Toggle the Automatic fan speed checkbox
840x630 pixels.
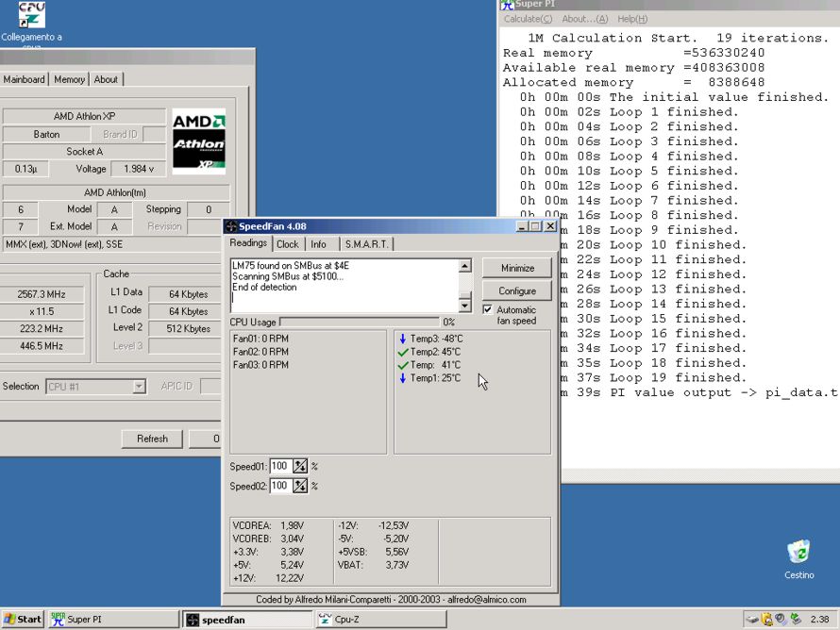pos(488,309)
